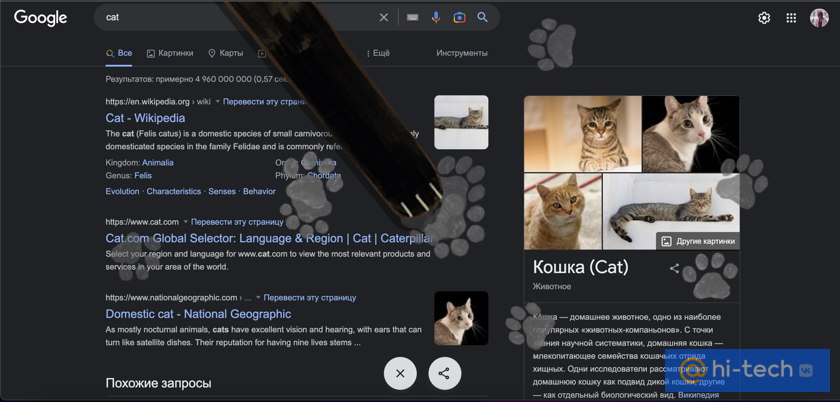Click the National Geographic cat thumbnail
Image resolution: width=840 pixels, height=402 pixels.
click(461, 318)
